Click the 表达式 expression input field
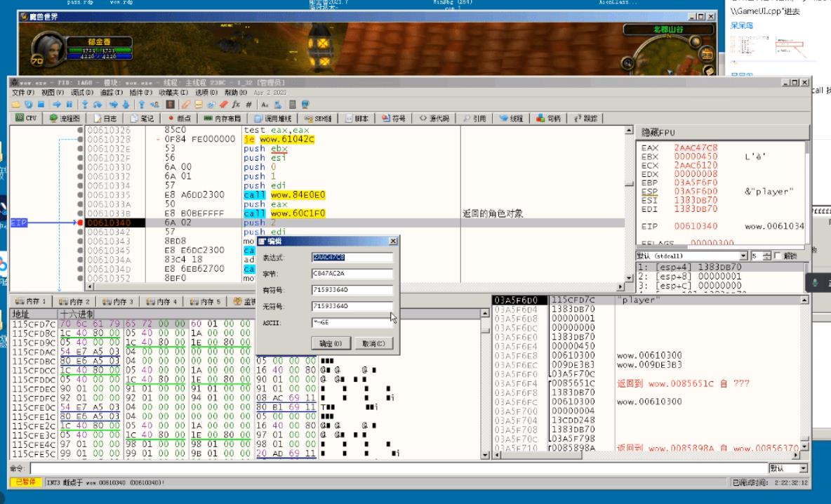Screen dimensions: 831x504 click(x=352, y=257)
